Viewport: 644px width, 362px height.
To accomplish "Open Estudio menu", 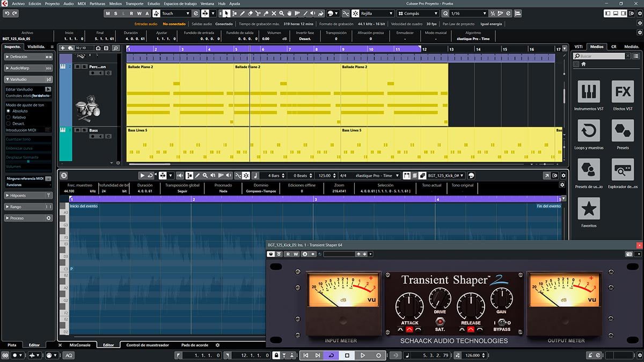I will [x=153, y=4].
